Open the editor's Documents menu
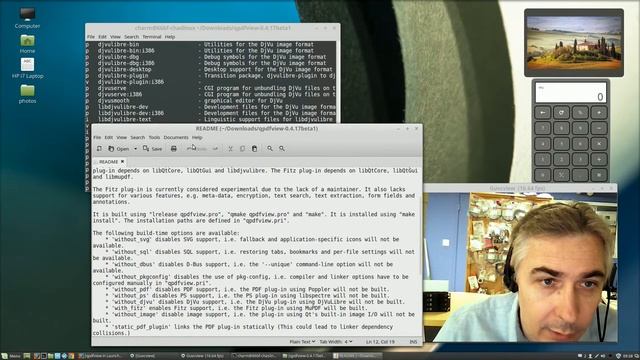 [176, 138]
